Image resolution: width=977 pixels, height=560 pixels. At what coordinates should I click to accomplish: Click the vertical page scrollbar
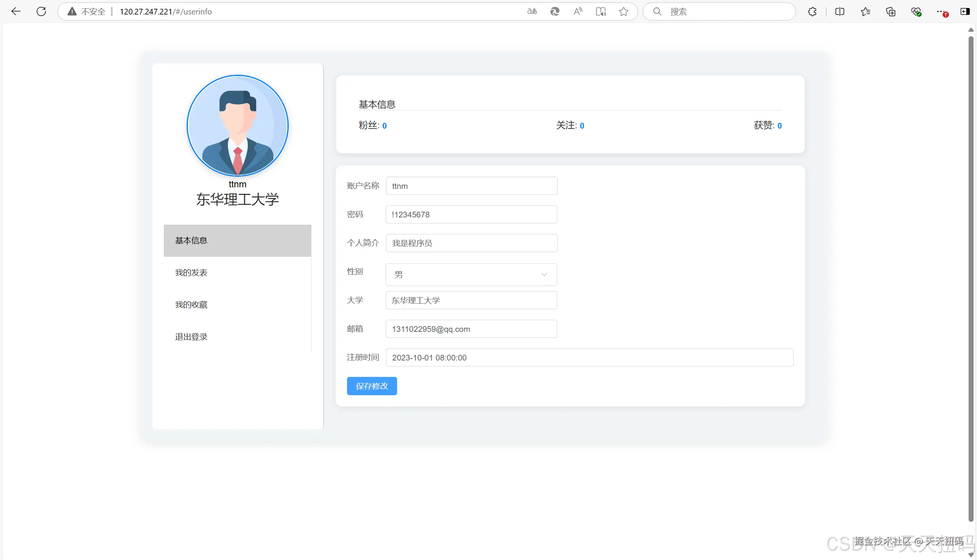[971, 269]
